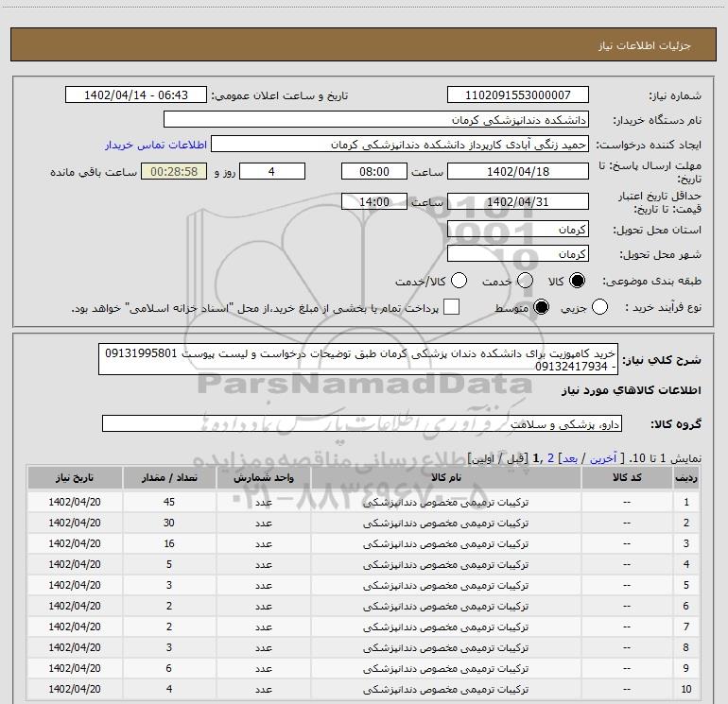Open buyer contact info link اطلاعات تماس خریدار
The width and height of the screenshot is (728, 704).
click(x=156, y=145)
